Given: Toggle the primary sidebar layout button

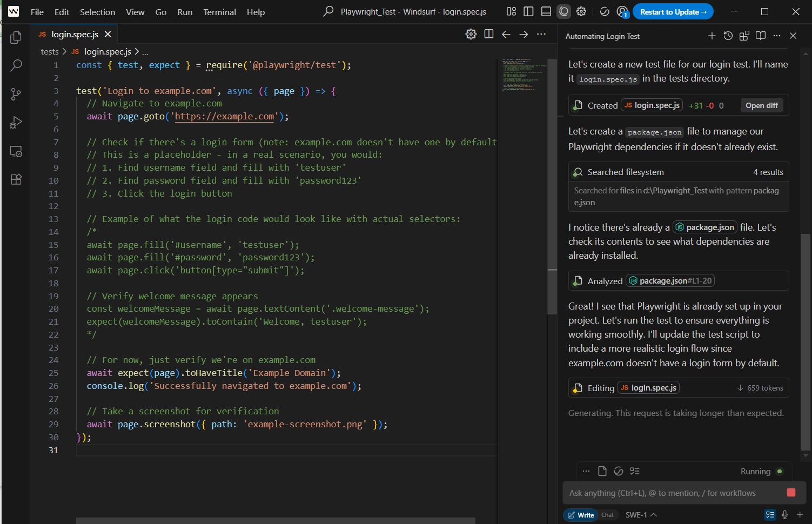Looking at the screenshot, I should tap(528, 11).
